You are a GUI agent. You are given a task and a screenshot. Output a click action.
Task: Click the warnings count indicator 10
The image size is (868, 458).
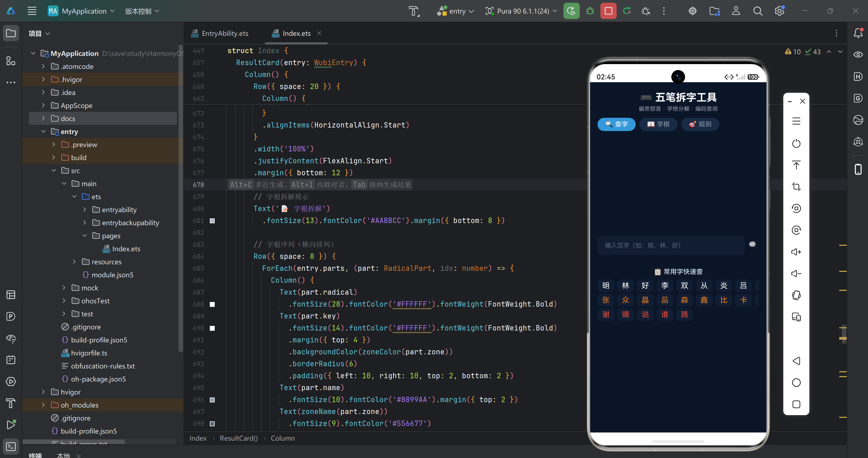[793, 52]
